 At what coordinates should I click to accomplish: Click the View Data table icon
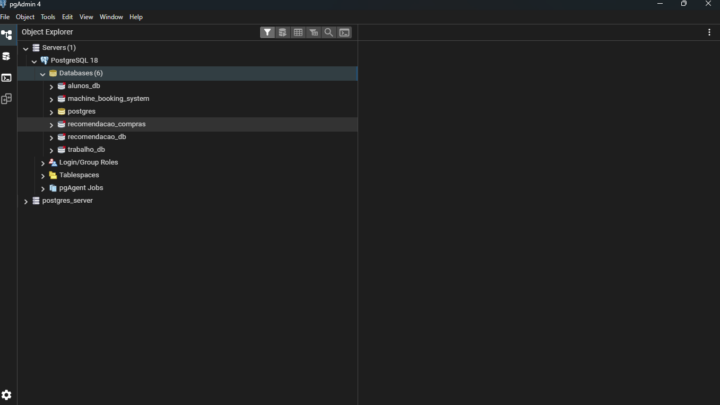298,32
